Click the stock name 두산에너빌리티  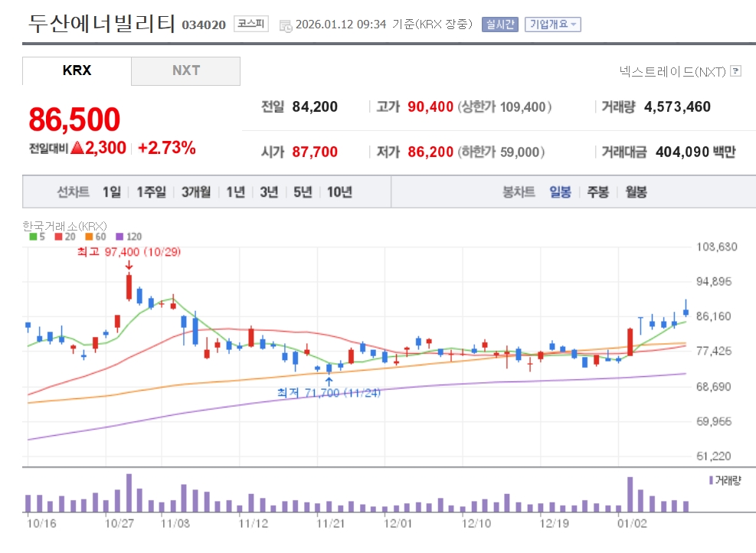101,23
